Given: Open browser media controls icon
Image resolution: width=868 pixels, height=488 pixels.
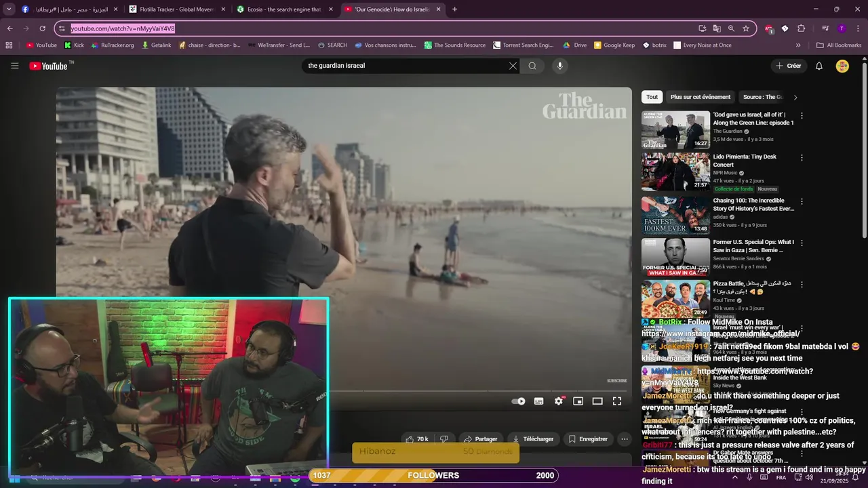Looking at the screenshot, I should point(825,28).
